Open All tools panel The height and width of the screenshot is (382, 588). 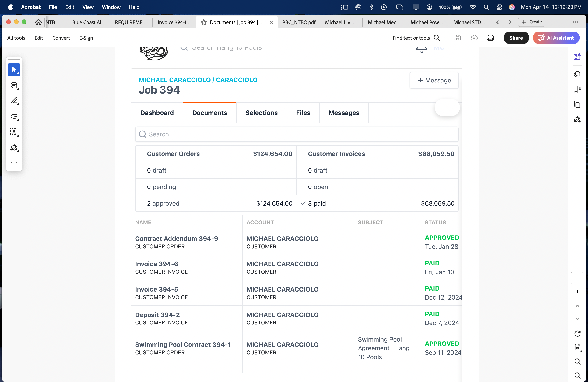pos(16,38)
